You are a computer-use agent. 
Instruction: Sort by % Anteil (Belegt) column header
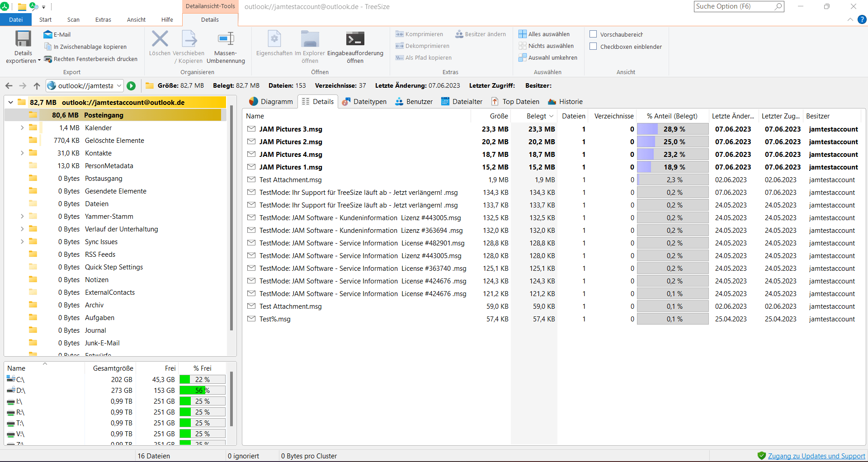pyautogui.click(x=672, y=116)
